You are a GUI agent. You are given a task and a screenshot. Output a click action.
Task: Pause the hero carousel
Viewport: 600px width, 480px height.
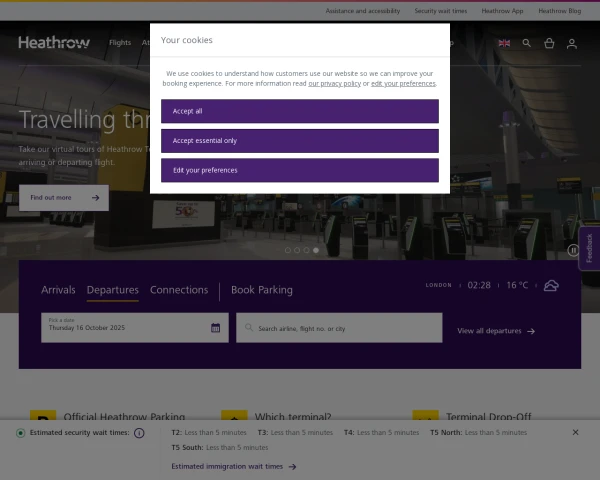pos(573,250)
